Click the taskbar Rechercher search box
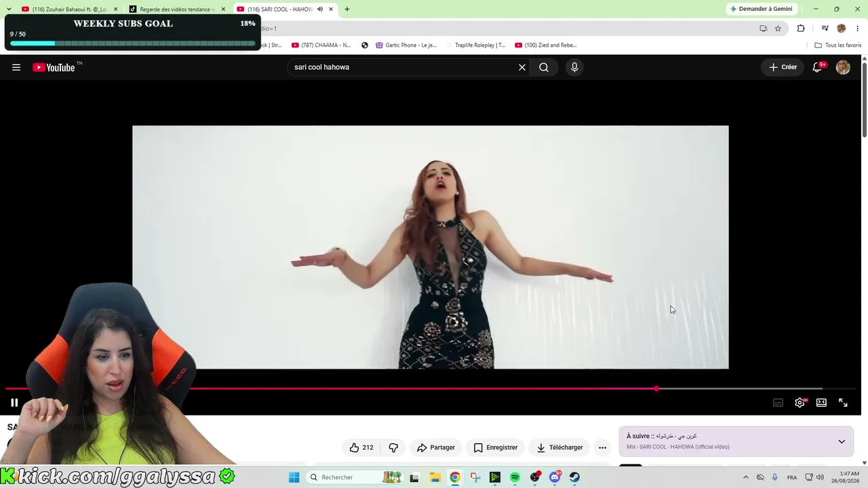 [355, 477]
